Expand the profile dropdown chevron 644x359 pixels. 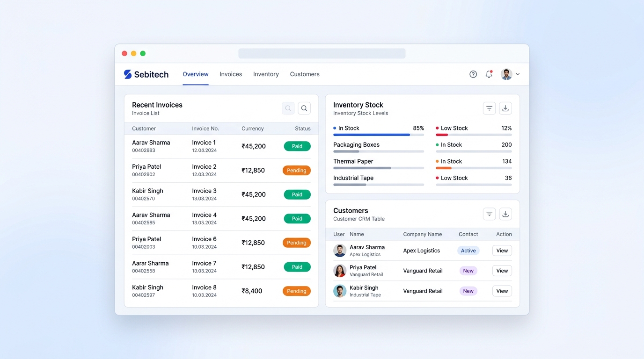(x=518, y=74)
